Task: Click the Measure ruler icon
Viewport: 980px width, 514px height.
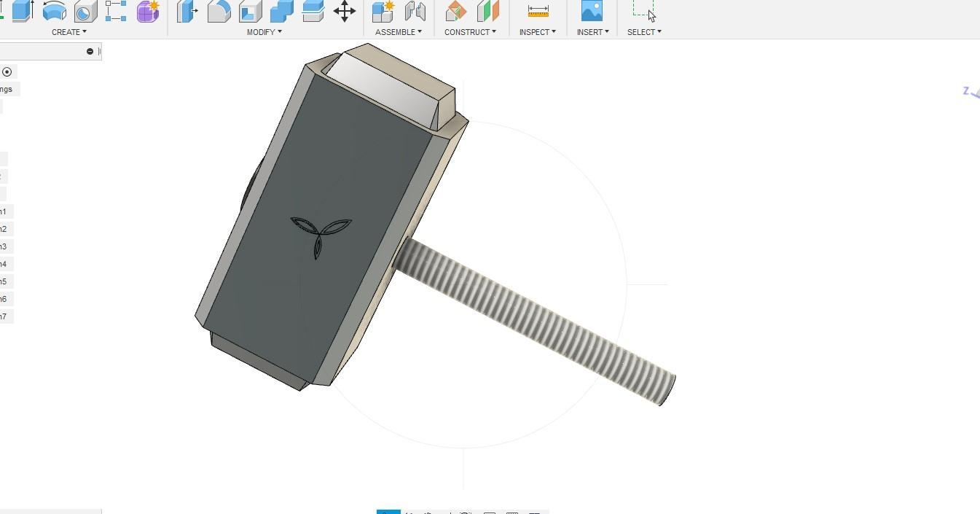Action: tap(538, 11)
